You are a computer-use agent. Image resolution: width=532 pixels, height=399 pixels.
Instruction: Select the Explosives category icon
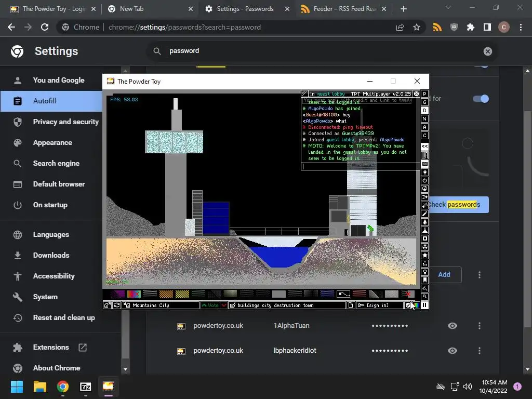click(x=424, y=205)
